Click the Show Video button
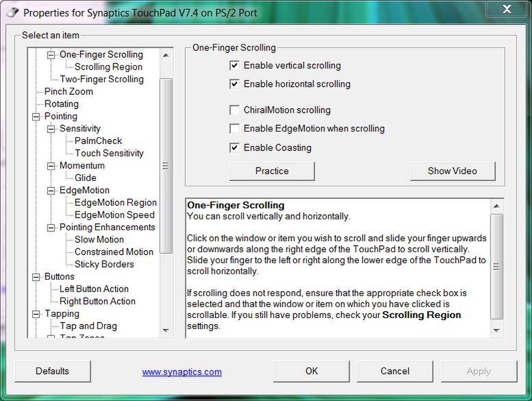Viewport: 532px width, 401px height. coord(453,171)
